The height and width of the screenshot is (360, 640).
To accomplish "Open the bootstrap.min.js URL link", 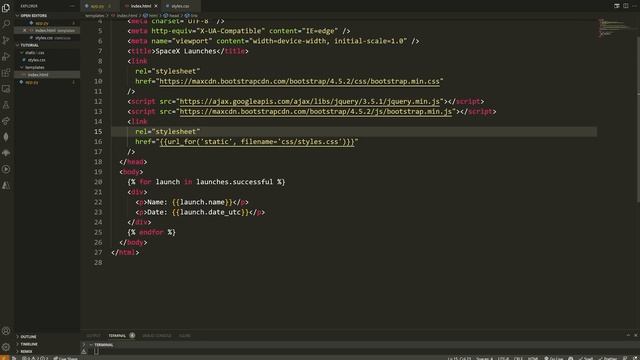I will point(316,111).
